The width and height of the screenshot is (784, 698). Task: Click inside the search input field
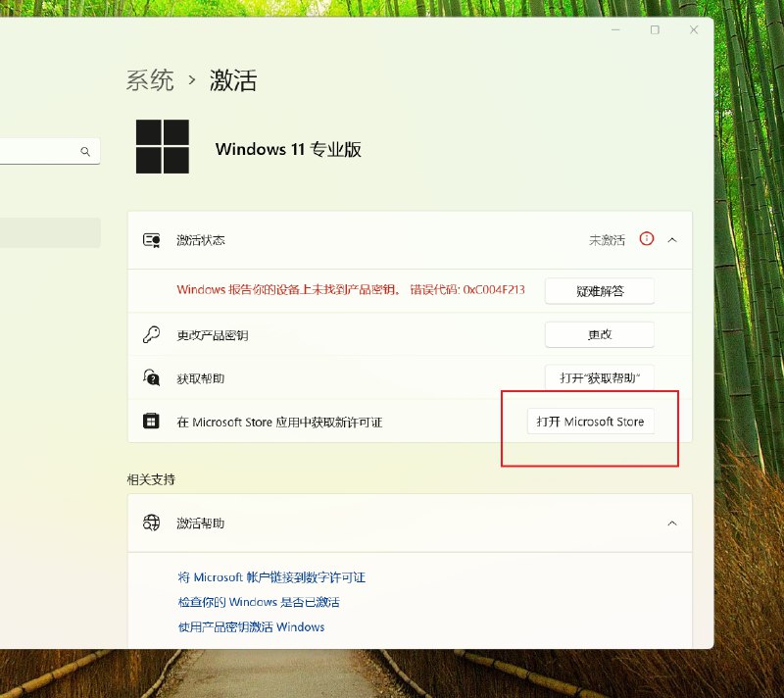pos(44,151)
